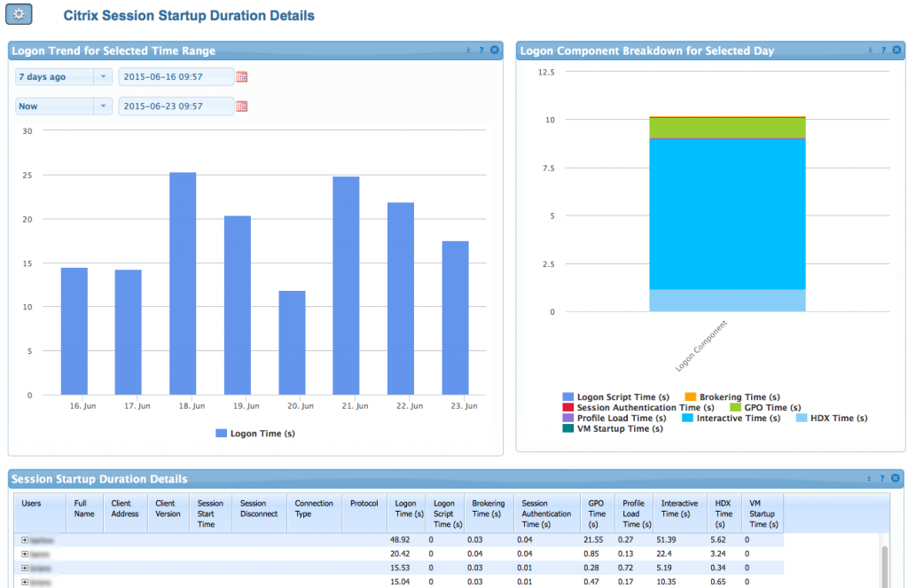The width and height of the screenshot is (908, 588).
Task: Sort by Logon Time (s) column header
Action: coord(406,513)
